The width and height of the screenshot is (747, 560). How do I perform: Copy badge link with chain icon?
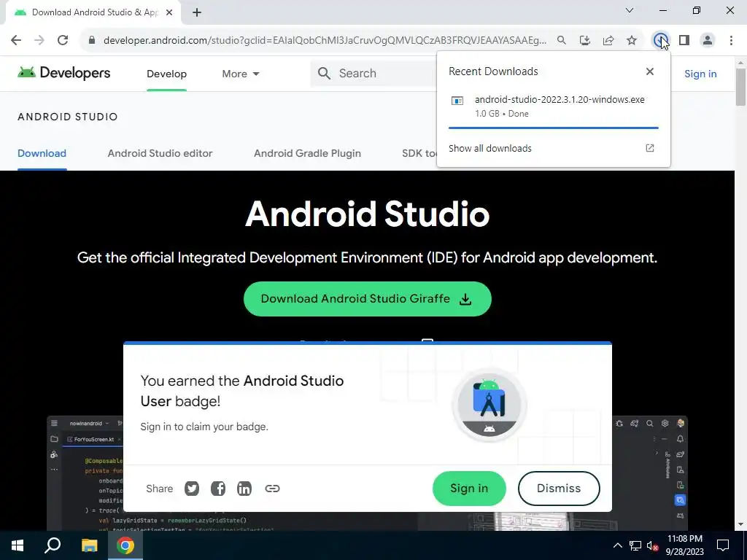coord(272,489)
